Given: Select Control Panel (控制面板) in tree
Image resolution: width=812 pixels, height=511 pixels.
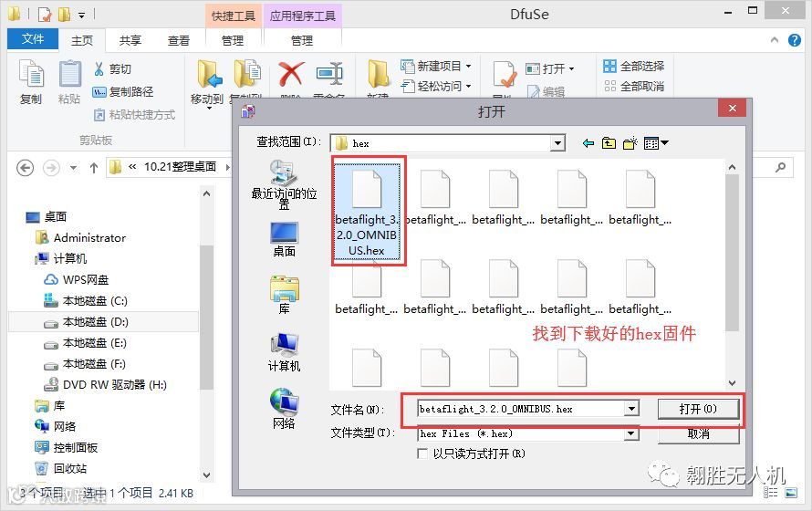Looking at the screenshot, I should (x=67, y=447).
